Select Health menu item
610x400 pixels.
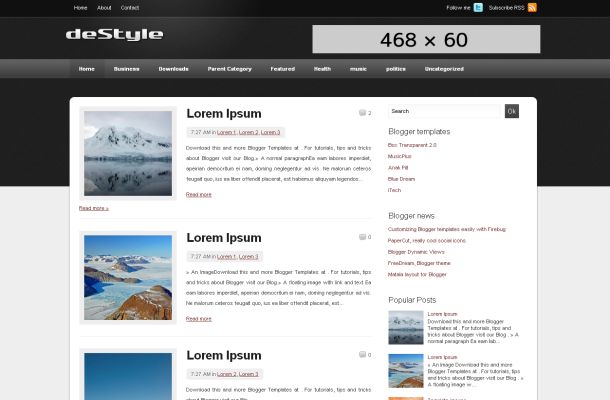click(323, 69)
